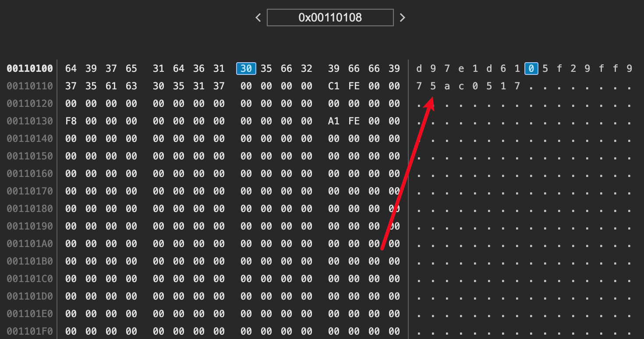Select byte C1 in row 00110110

click(334, 86)
